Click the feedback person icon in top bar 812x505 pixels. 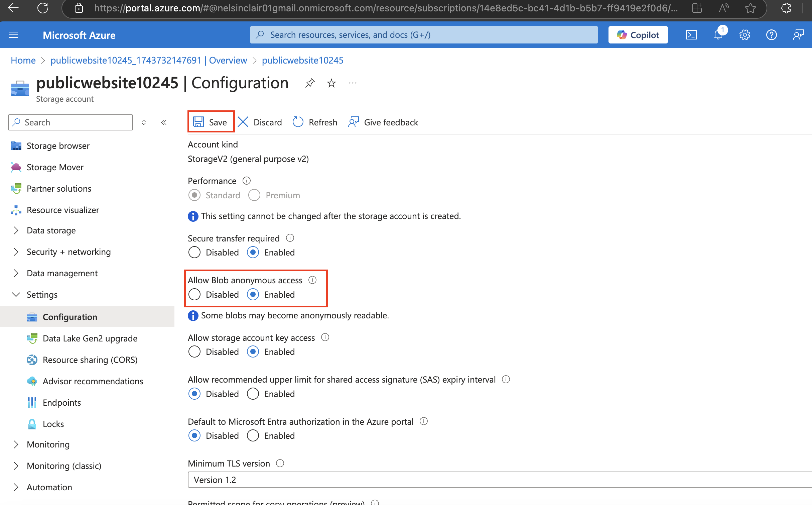click(x=798, y=35)
